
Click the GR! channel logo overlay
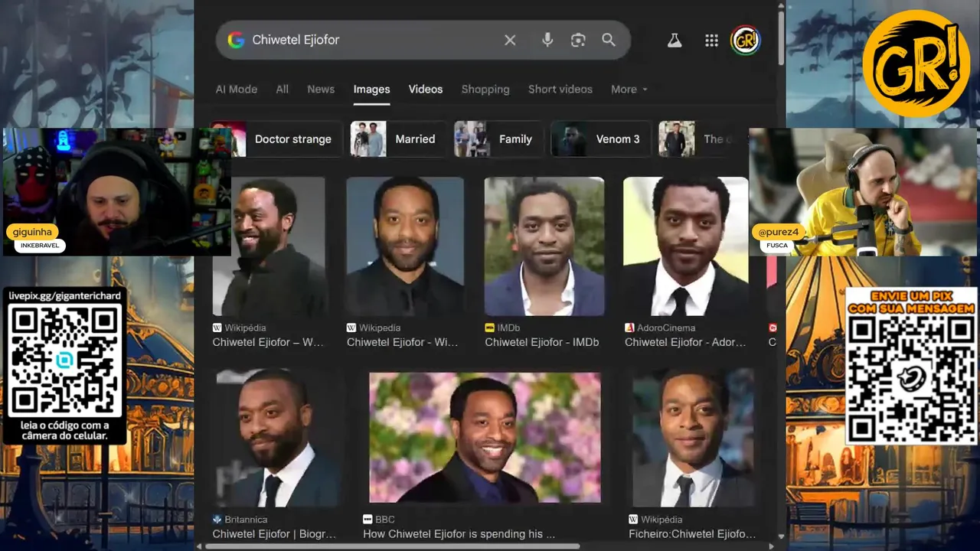click(x=916, y=63)
